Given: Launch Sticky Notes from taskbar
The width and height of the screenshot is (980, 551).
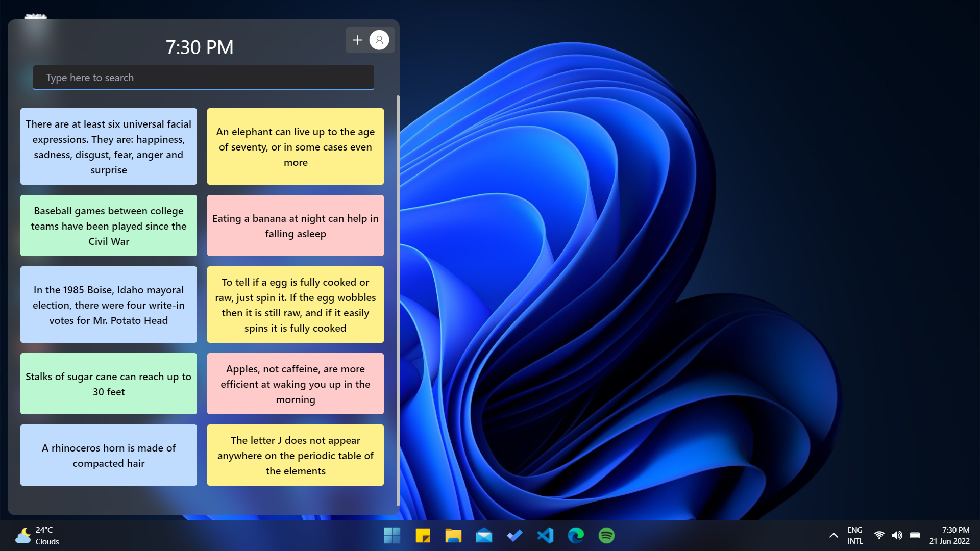Looking at the screenshot, I should (423, 535).
